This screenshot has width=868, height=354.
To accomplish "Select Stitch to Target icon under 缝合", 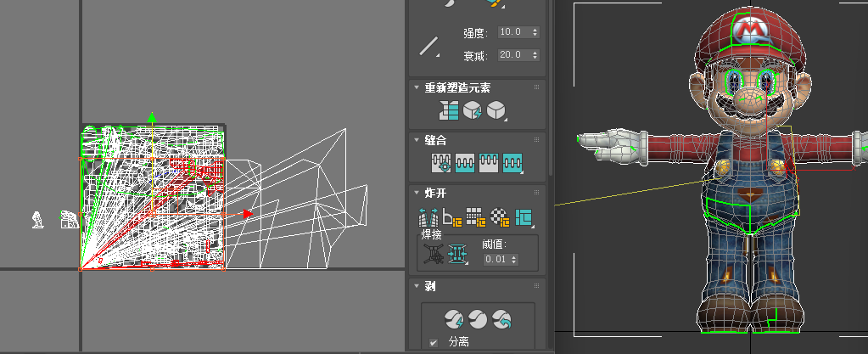I will click(x=441, y=164).
